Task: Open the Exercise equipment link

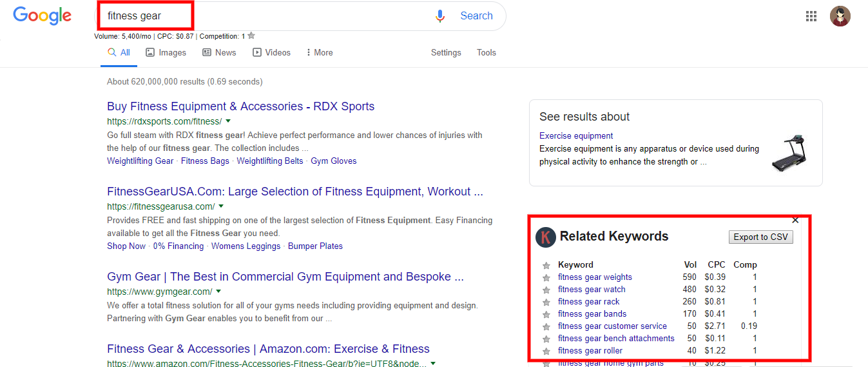Action: [576, 135]
